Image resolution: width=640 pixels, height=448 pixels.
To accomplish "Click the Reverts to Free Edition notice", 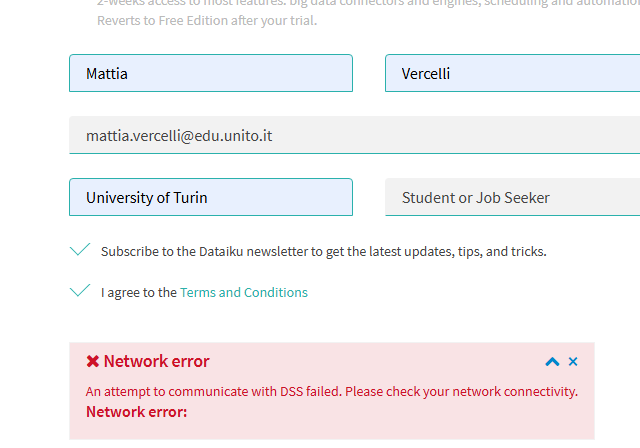I will point(207,20).
